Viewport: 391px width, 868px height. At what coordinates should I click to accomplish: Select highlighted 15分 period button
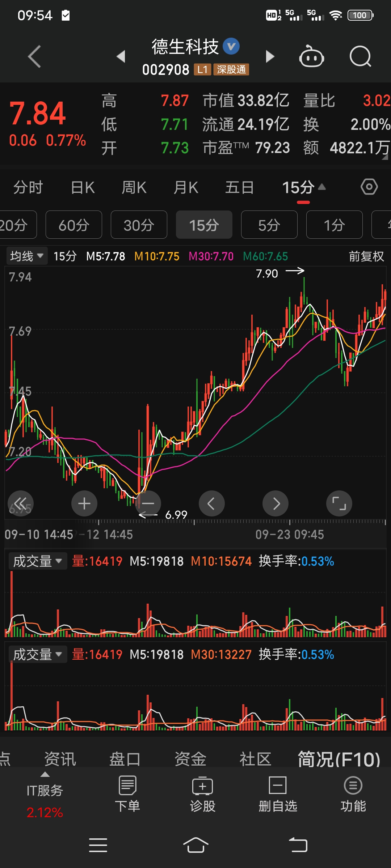coord(204,225)
